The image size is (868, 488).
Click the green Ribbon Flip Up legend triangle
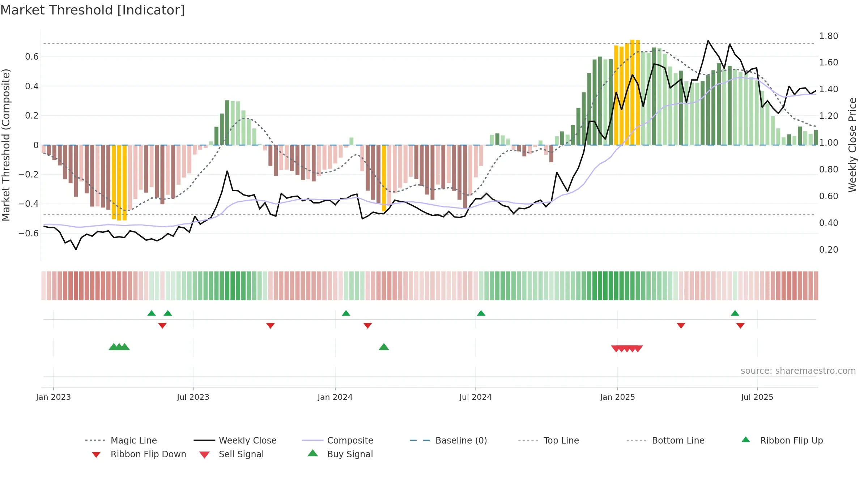tap(746, 440)
